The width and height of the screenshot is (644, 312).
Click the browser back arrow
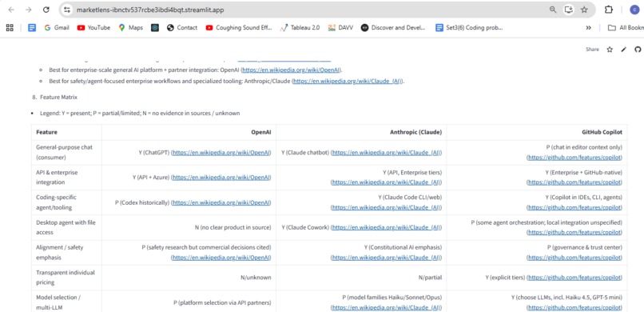point(11,10)
